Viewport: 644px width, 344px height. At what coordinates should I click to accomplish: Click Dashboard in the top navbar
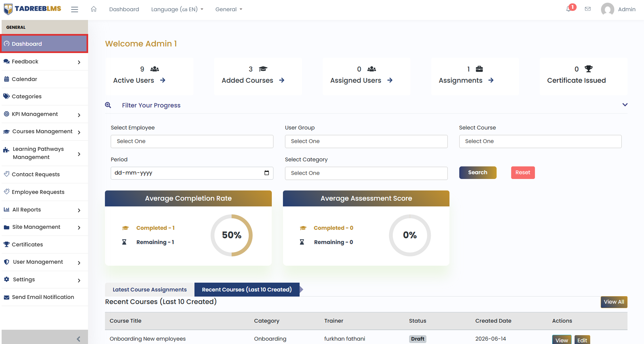pyautogui.click(x=124, y=9)
